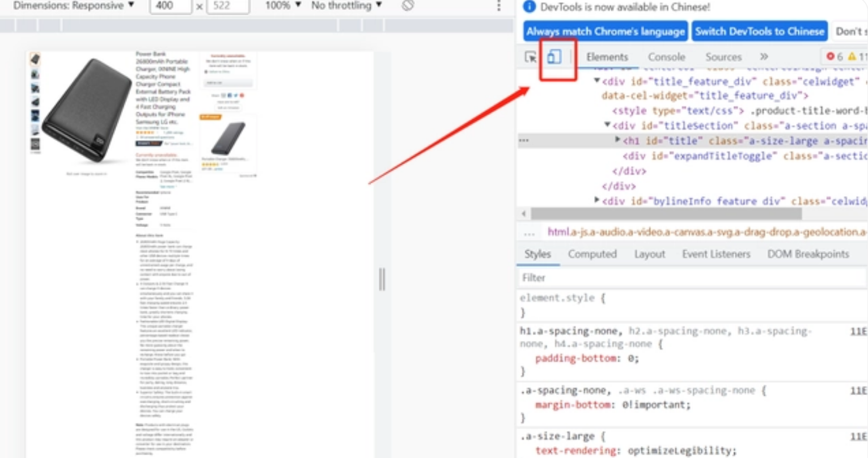Image resolution: width=868 pixels, height=458 pixels.
Task: Click Always match Chrome's language button
Action: coord(605,32)
